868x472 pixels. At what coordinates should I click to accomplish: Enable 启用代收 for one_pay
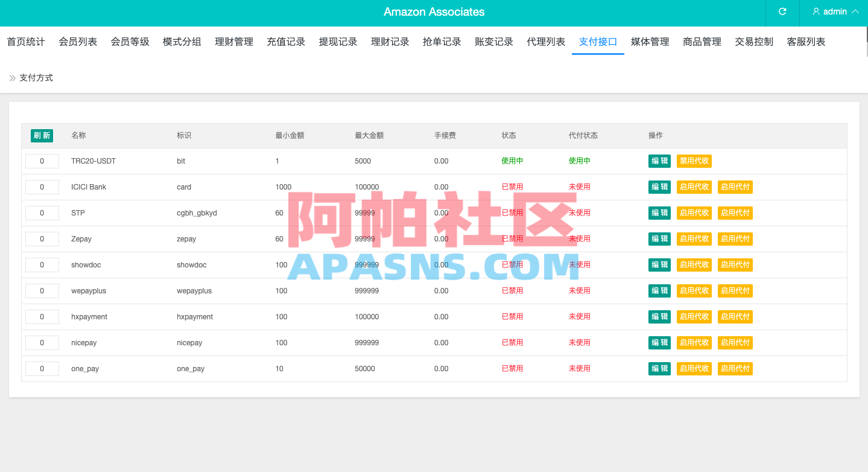[694, 369]
